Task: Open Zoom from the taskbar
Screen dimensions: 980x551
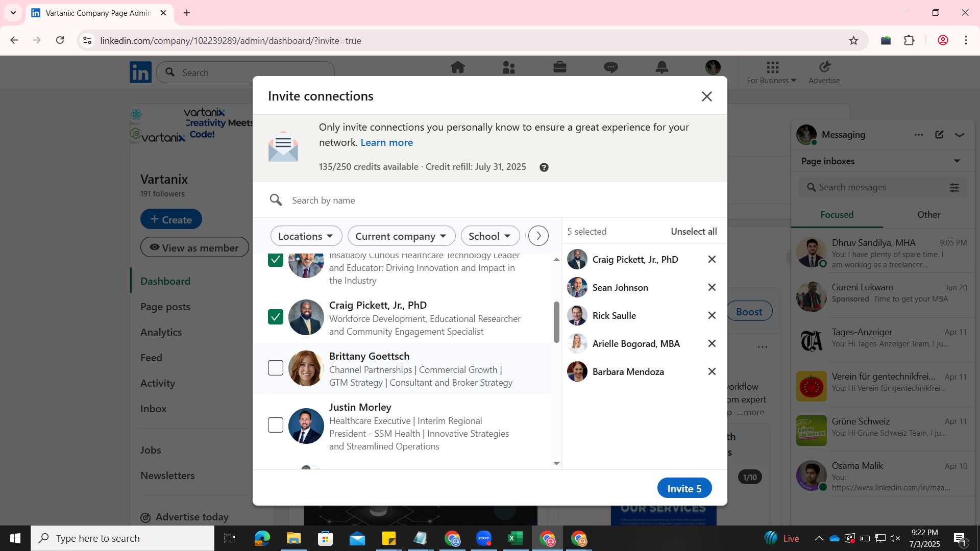Action: 484,538
